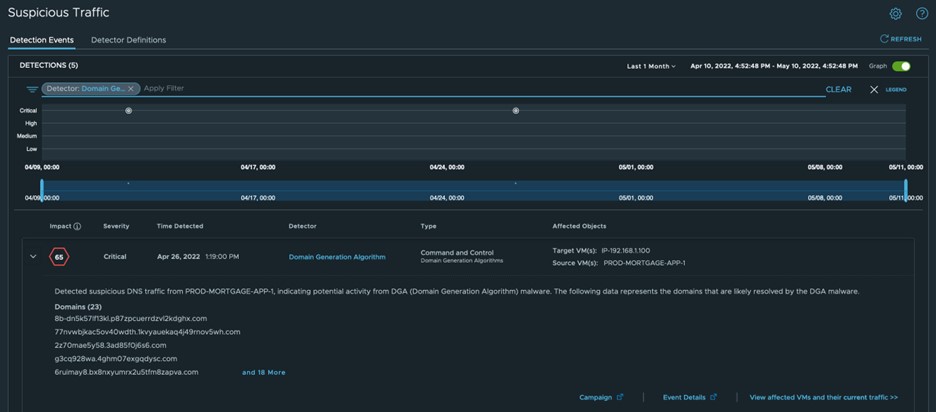Screen dimensions: 936x412
Task: Click the REFRESH button
Action: [x=901, y=39]
